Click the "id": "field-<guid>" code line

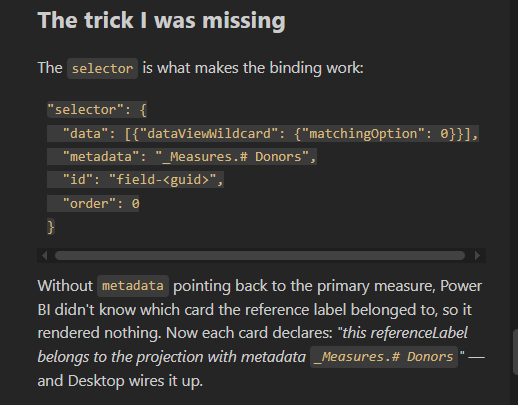pyautogui.click(x=136, y=180)
